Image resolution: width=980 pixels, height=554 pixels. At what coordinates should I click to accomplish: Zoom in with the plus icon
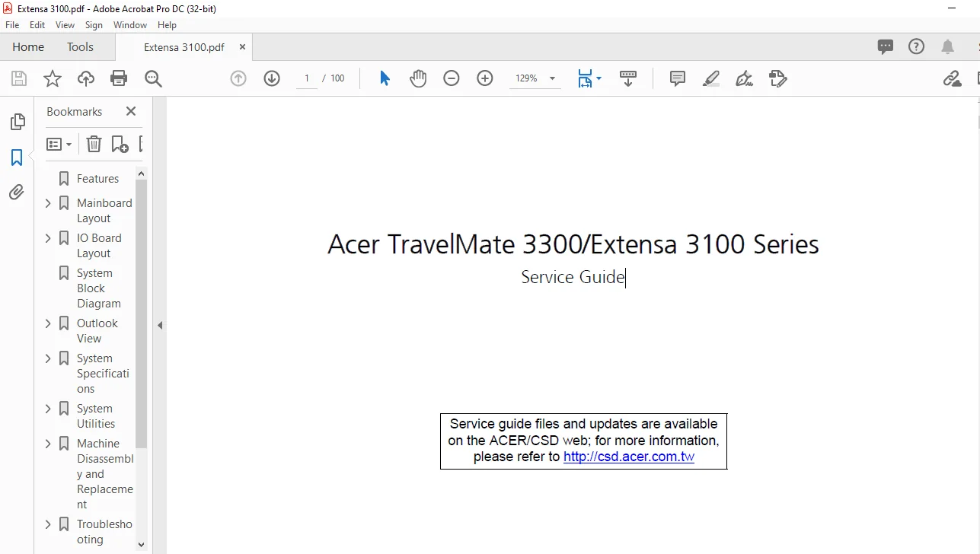pos(485,78)
